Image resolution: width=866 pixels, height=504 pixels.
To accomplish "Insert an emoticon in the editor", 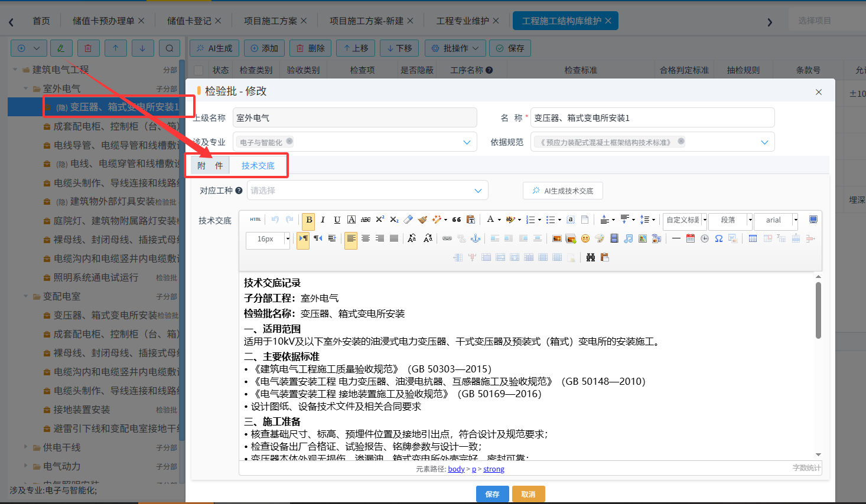I will [x=585, y=238].
